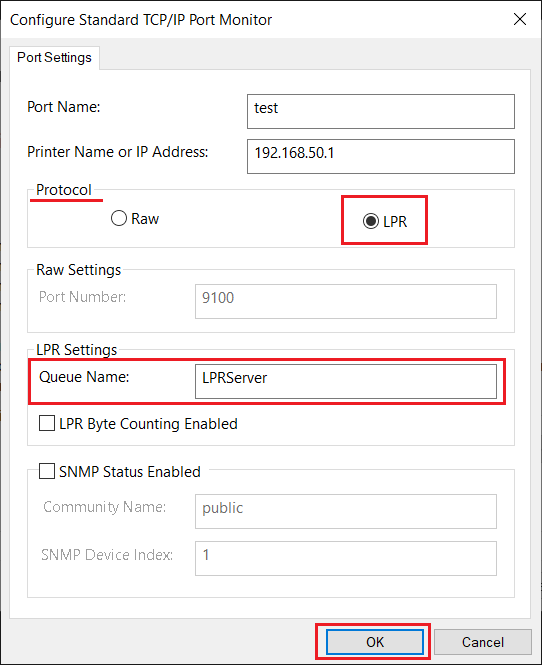Image resolution: width=542 pixels, height=665 pixels.
Task: Click the Port Name text field
Action: tap(380, 111)
